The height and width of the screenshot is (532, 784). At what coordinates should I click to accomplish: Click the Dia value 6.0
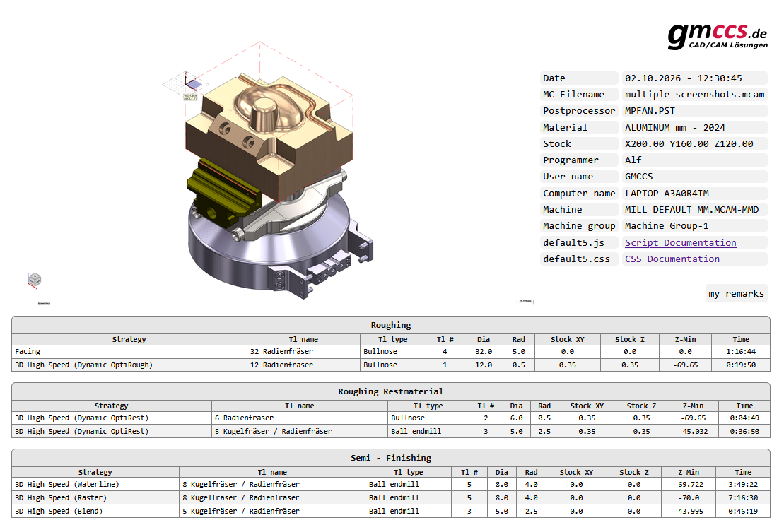coord(516,418)
